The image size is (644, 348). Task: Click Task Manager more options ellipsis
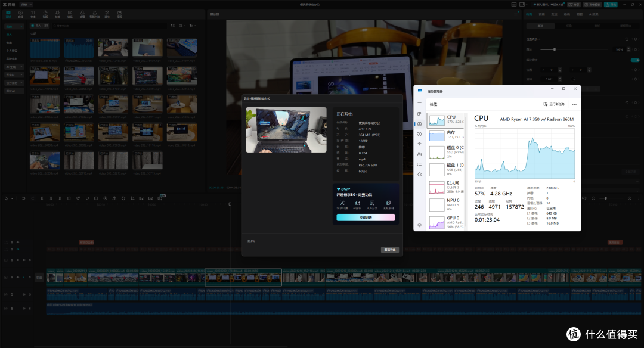coord(574,104)
